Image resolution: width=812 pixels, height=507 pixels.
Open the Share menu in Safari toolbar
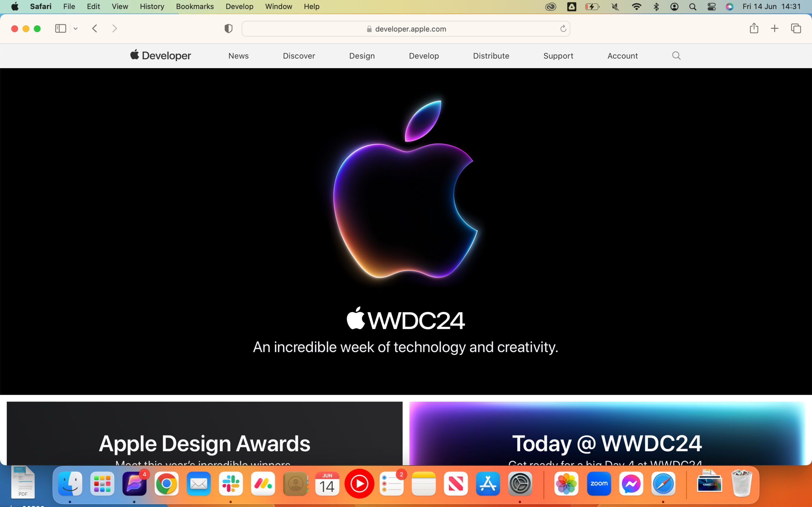(x=754, y=28)
